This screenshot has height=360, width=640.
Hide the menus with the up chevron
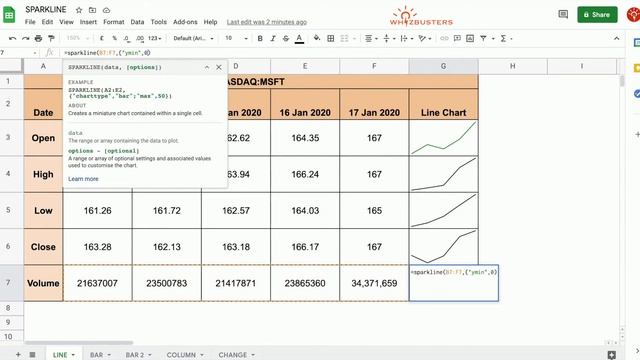(x=616, y=38)
